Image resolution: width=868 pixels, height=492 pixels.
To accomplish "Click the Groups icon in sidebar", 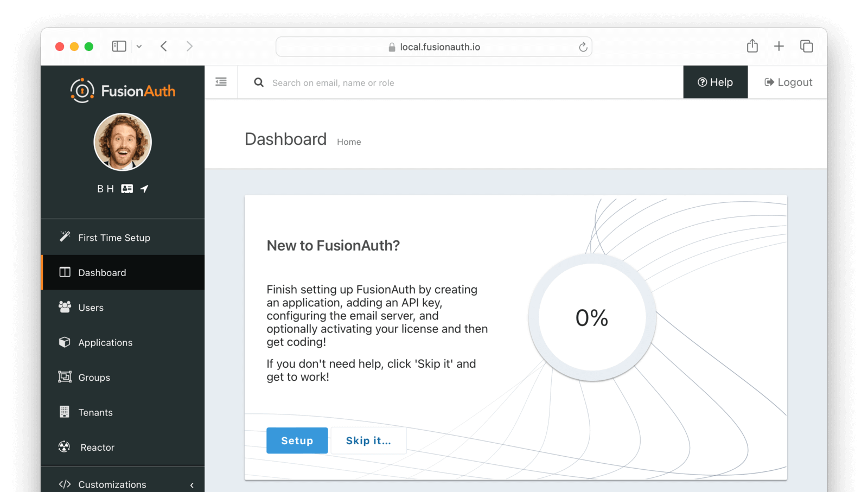I will 65,377.
